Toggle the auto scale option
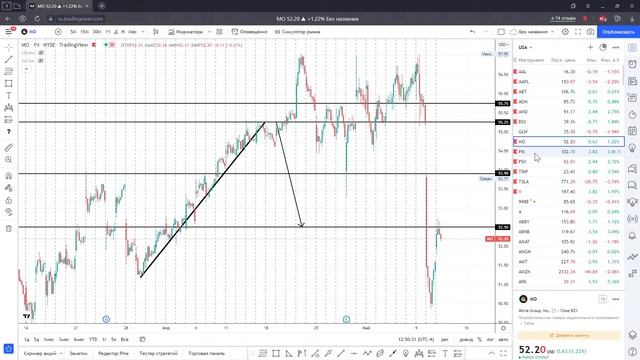Screen dimensions: 640x360 (x=503, y=340)
